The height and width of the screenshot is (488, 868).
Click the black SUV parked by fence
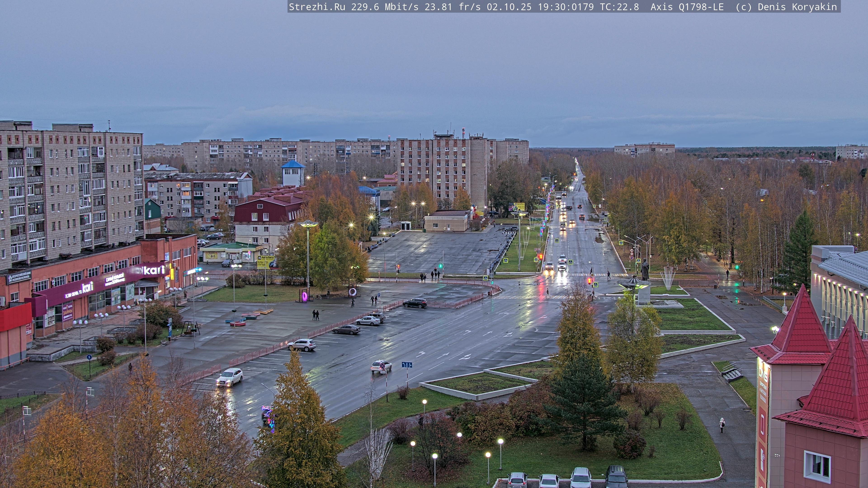point(415,303)
